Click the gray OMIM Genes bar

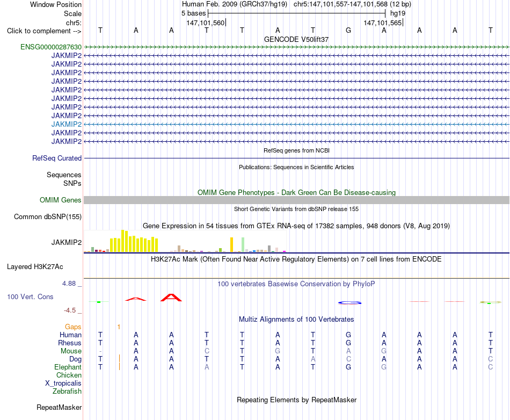[296, 200]
